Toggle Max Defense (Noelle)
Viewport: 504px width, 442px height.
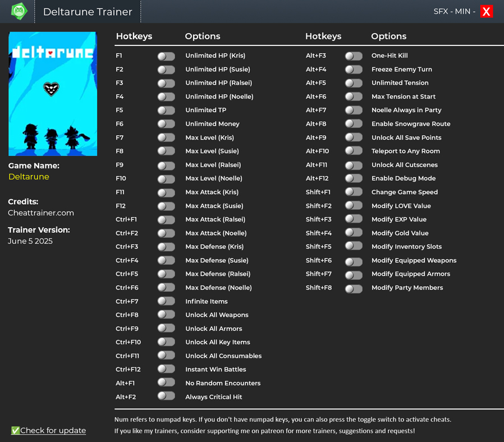click(x=166, y=288)
